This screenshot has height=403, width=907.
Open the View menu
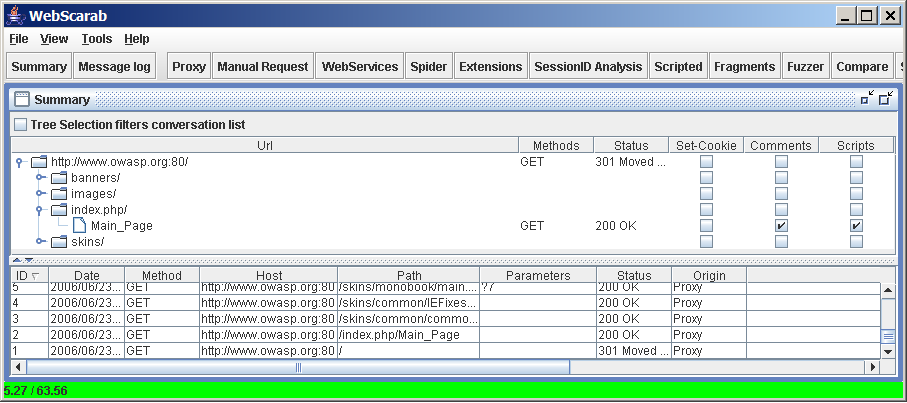pos(54,39)
